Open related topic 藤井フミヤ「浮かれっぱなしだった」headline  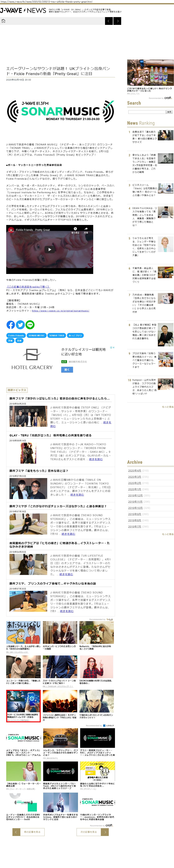coord(60,398)
